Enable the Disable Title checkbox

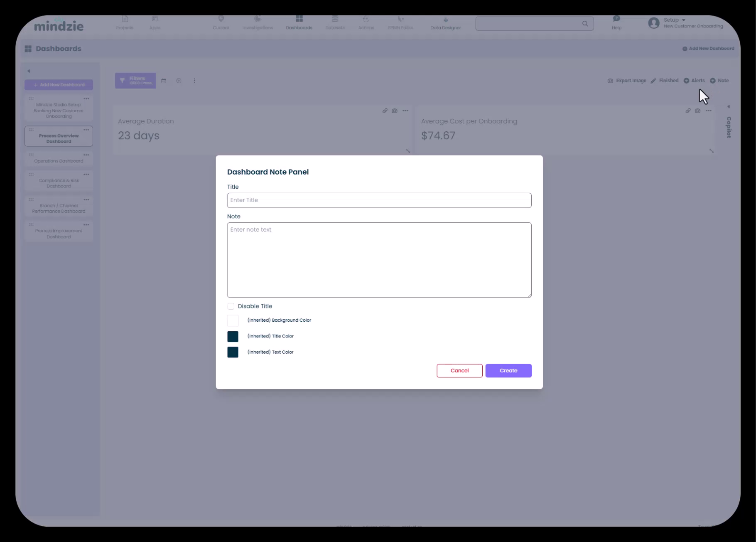coord(231,306)
